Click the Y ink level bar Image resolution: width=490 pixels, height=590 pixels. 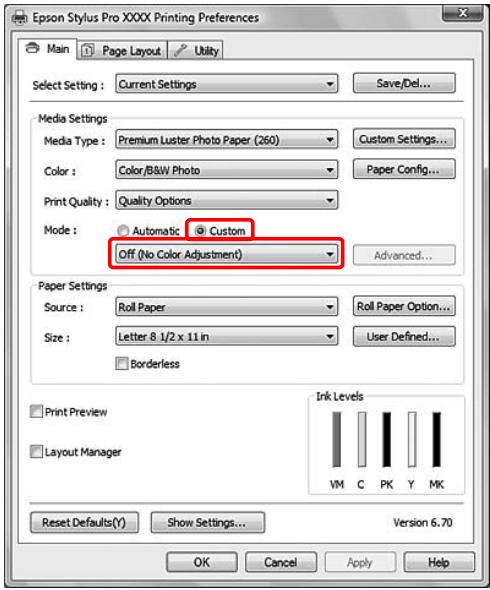tap(412, 439)
